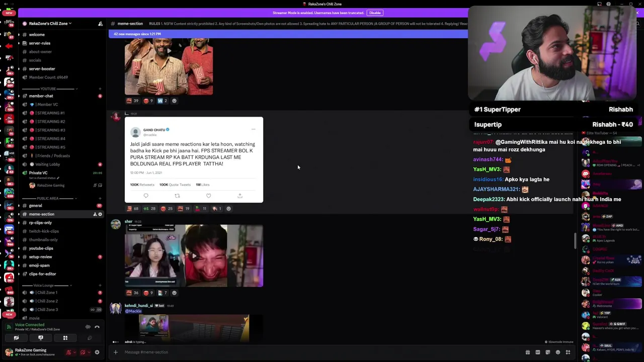
Task: Open user settings gear in user panel
Action: point(97,352)
